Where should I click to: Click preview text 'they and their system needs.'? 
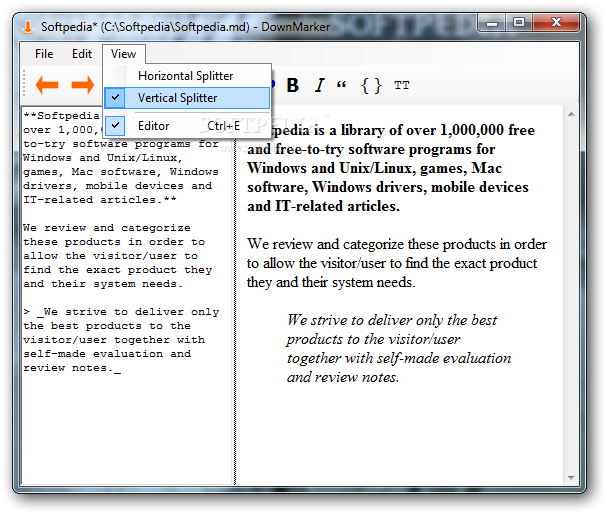click(x=331, y=282)
